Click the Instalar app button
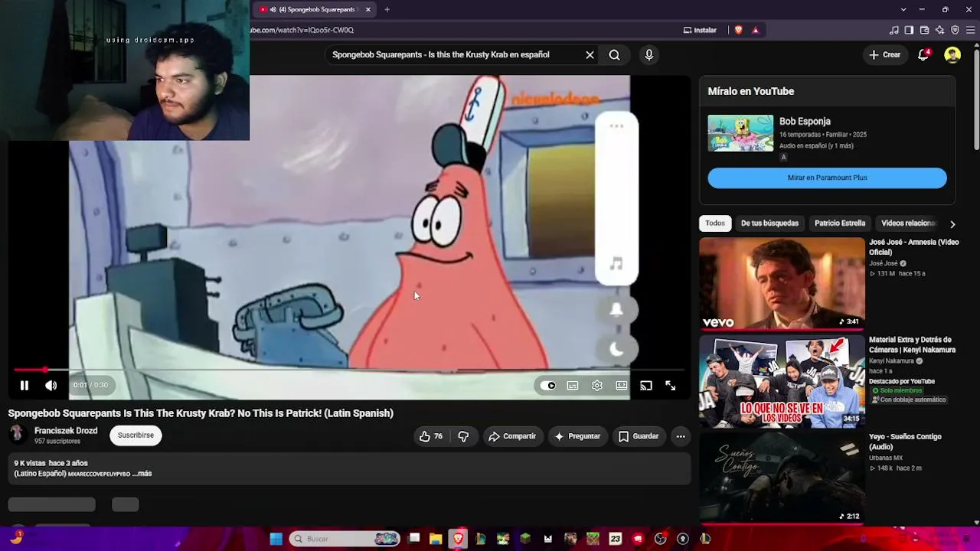This screenshot has width=980, height=551. pyautogui.click(x=700, y=31)
